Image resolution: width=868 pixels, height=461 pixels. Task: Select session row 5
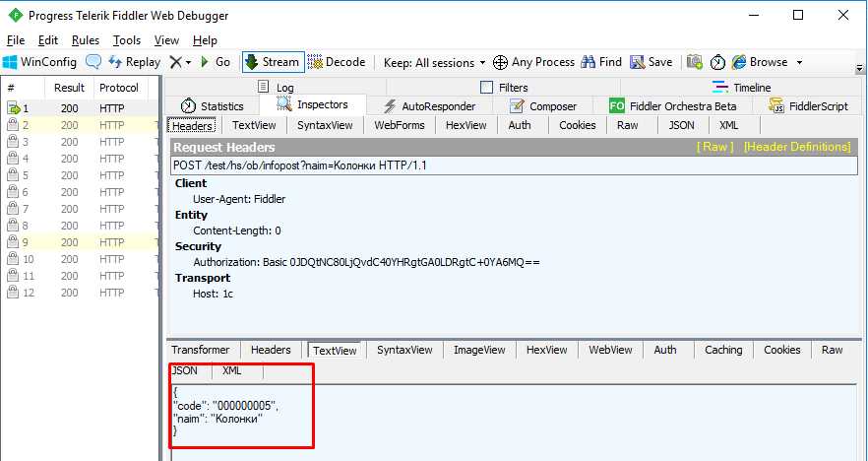click(80, 175)
